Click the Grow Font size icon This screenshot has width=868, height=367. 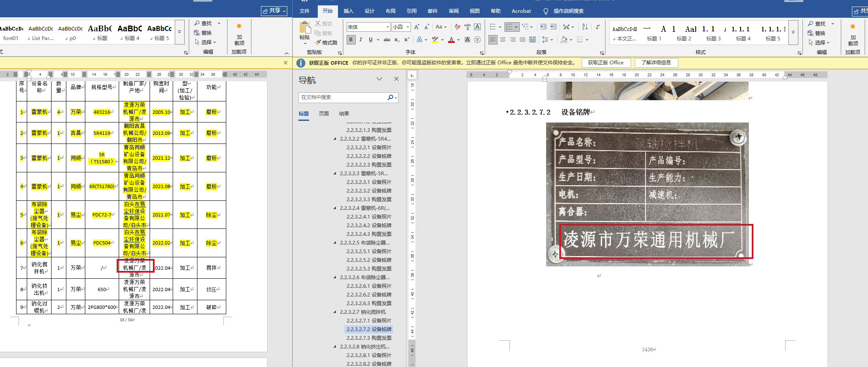[x=417, y=27]
